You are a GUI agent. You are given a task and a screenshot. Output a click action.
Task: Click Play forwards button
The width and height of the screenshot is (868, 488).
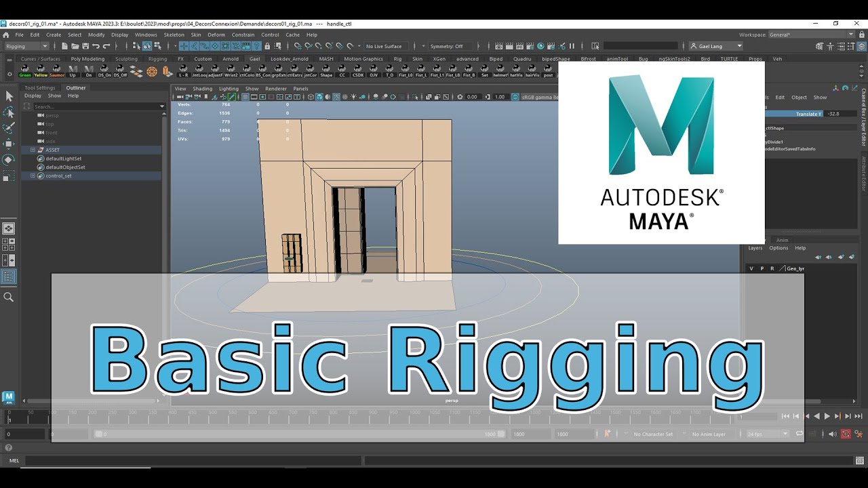[x=827, y=416]
